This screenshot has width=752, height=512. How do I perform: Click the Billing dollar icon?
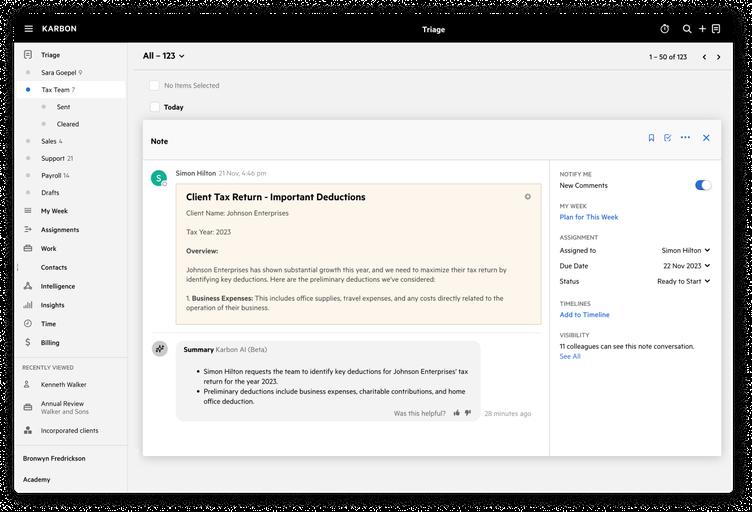tap(28, 342)
